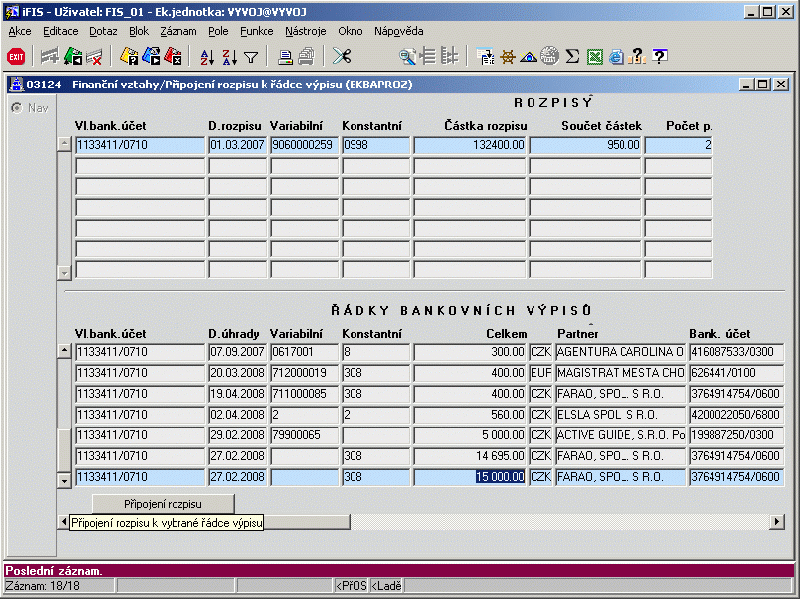The image size is (800, 599).
Task: Click the EUR currency cell
Action: (x=541, y=373)
